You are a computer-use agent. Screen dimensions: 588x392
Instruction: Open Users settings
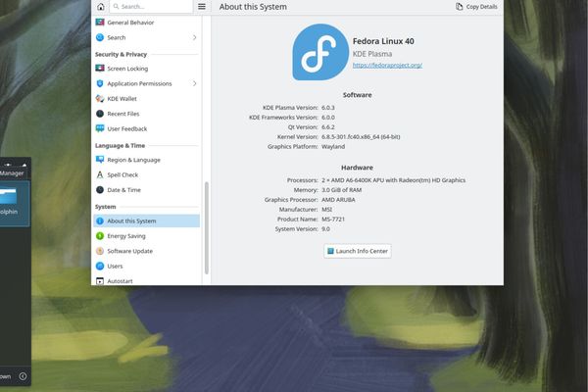pos(146,266)
